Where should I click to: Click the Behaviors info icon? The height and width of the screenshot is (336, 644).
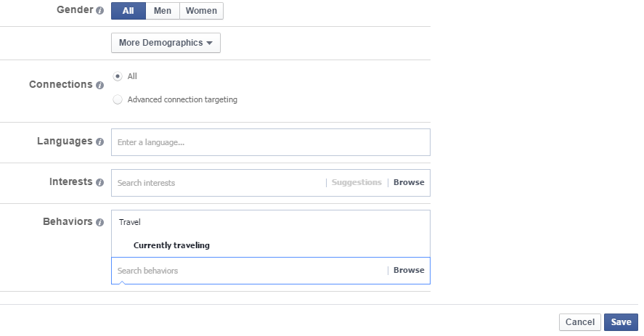(x=99, y=222)
